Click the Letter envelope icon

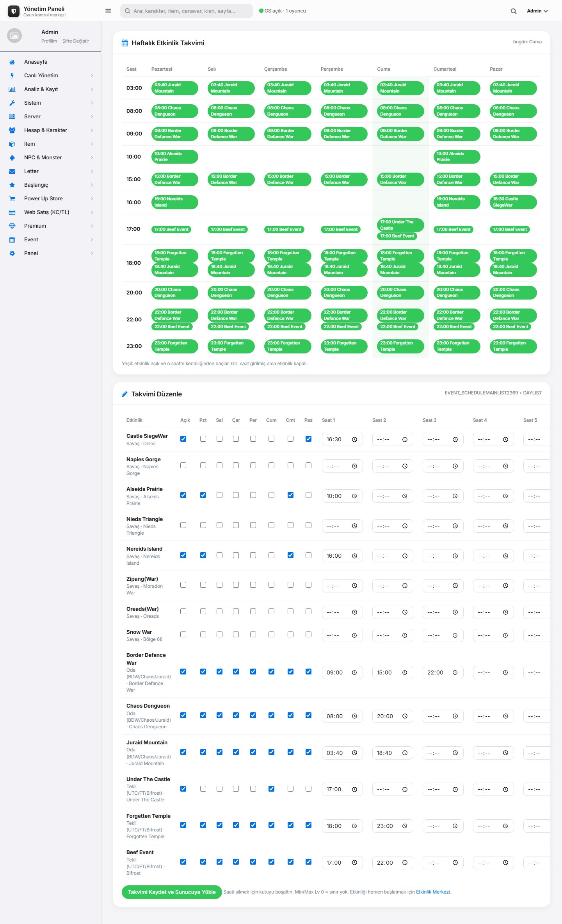pos(12,171)
